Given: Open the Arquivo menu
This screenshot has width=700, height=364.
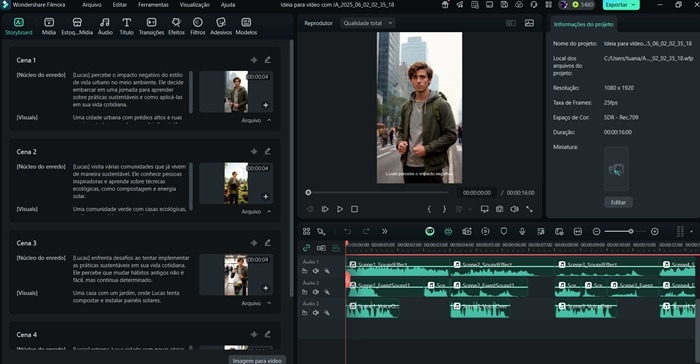Looking at the screenshot, I should coord(92,5).
